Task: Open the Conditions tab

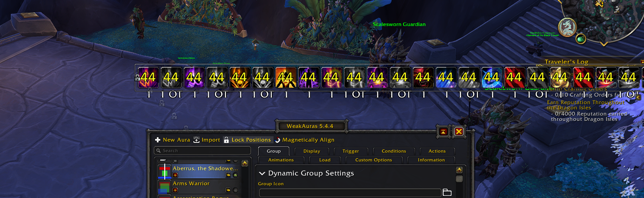Action: tap(394, 151)
